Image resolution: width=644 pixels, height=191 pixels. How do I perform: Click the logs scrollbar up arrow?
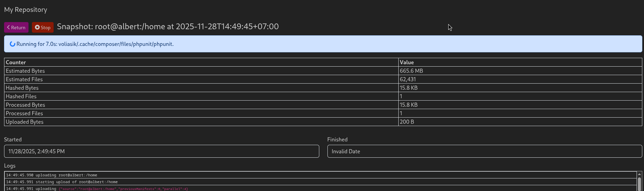coord(639,174)
